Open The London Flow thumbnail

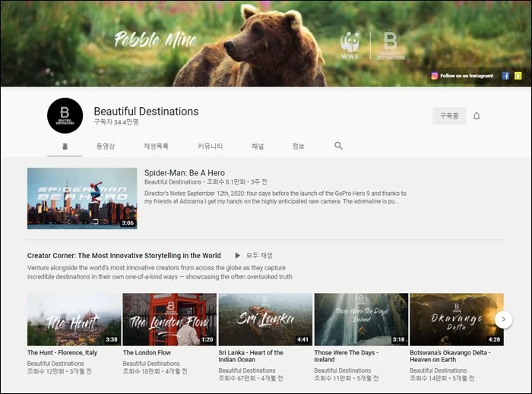(x=169, y=320)
